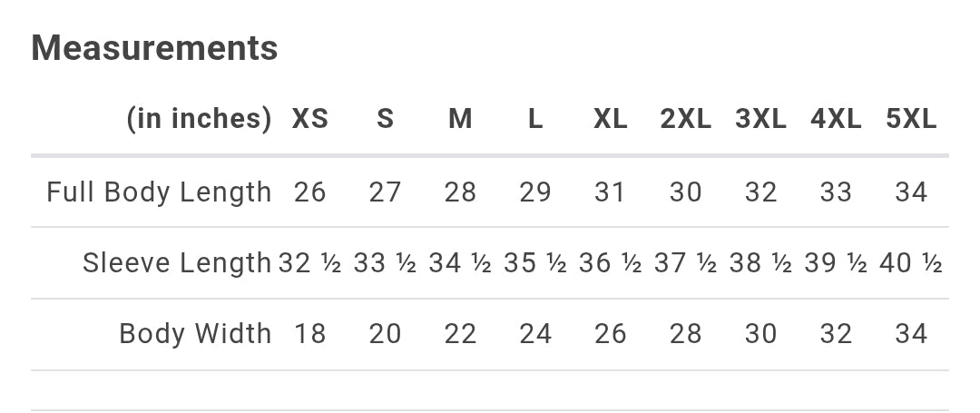The width and height of the screenshot is (980, 413).
Task: Click the L size column header
Action: tap(535, 119)
